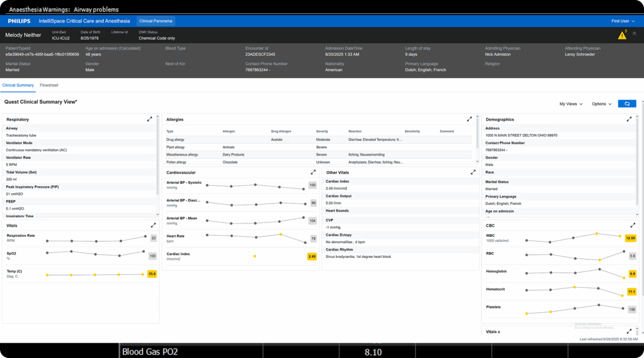This screenshot has width=644, height=358.
Task: Click the Temp 35.6 highlighted value
Action: point(151,274)
